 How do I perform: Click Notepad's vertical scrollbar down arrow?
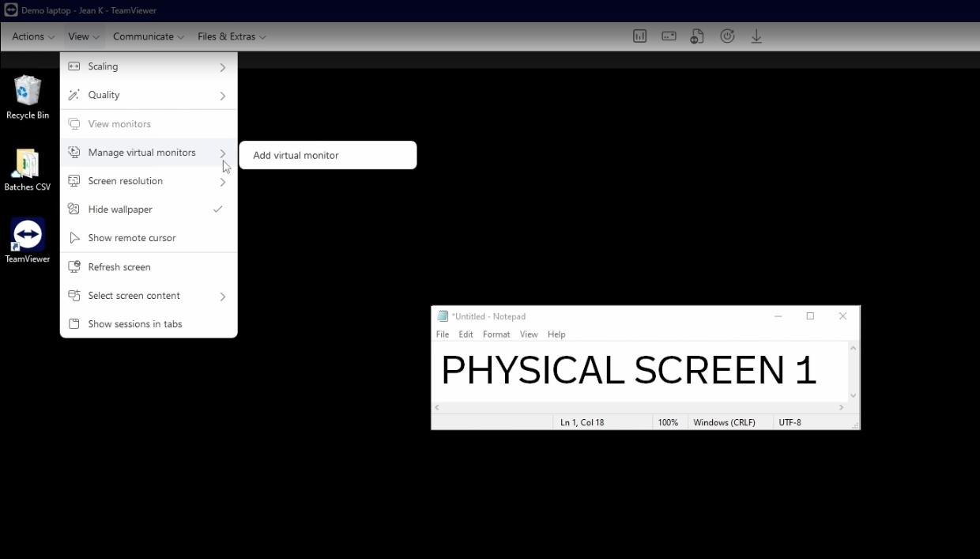pos(854,395)
